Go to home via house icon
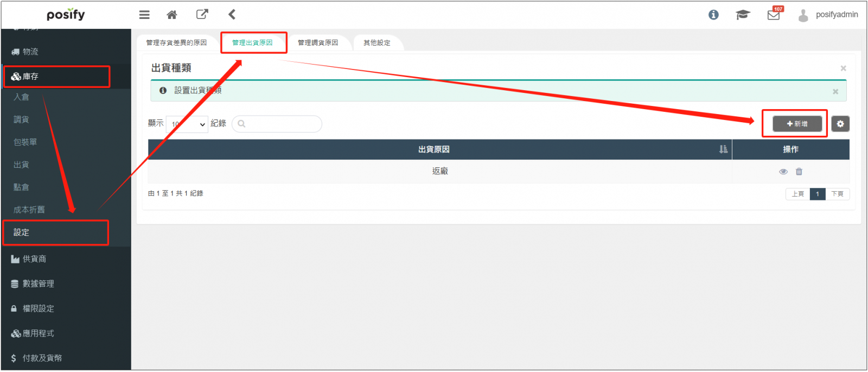868x372 pixels. [172, 15]
